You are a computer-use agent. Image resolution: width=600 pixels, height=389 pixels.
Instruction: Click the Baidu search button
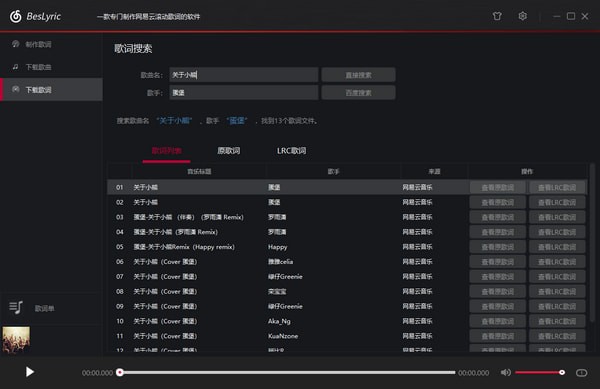(x=358, y=93)
